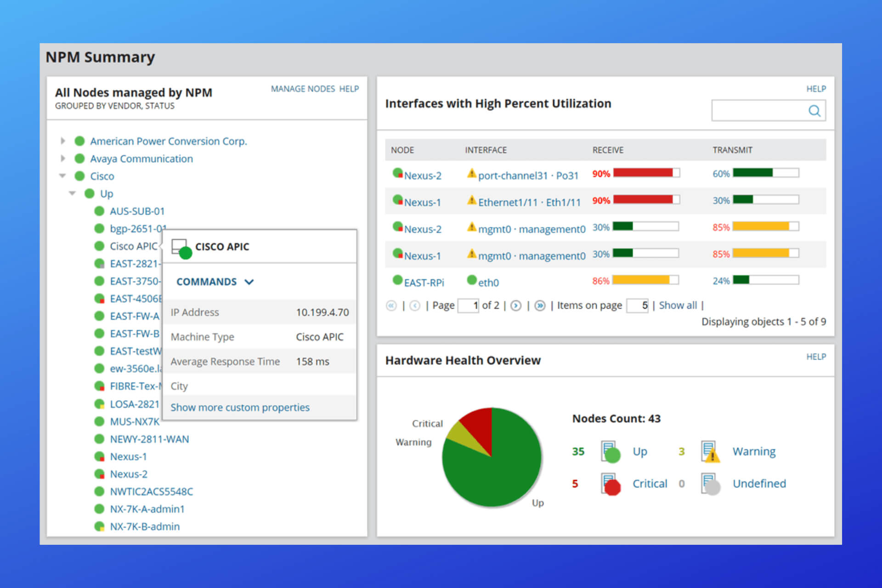Collapse the Up status subgroup
This screenshot has height=588, width=882.
tap(72, 193)
